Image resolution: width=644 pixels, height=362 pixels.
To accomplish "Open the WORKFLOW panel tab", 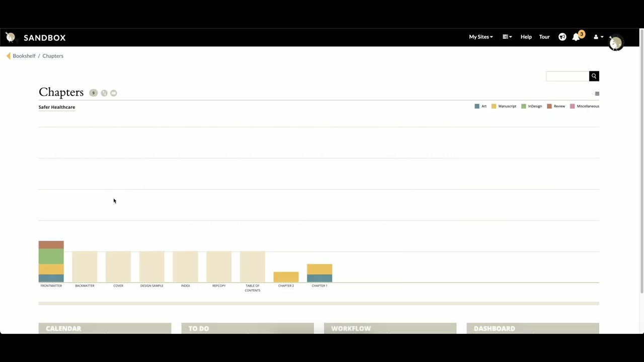I will [x=390, y=328].
